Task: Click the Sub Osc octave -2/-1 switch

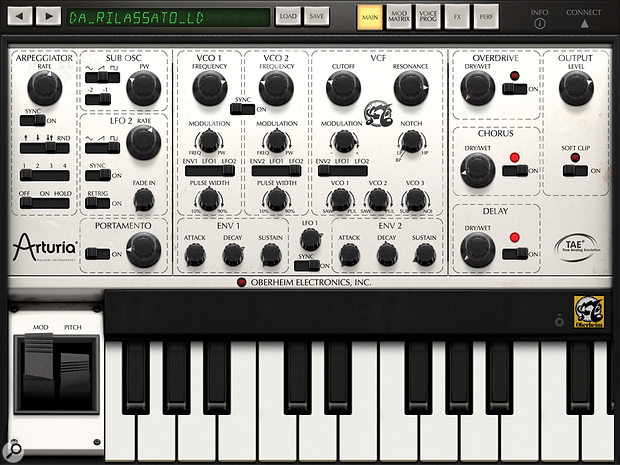Action: coord(98,99)
